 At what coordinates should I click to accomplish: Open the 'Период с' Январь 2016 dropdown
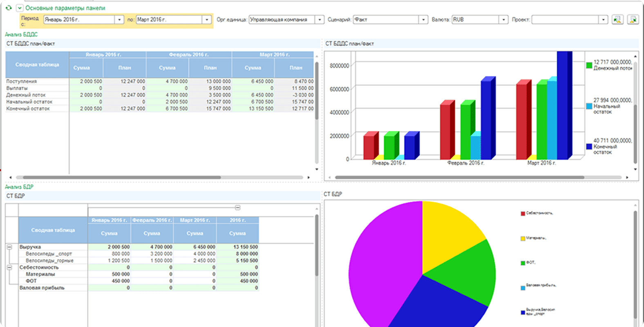click(119, 20)
